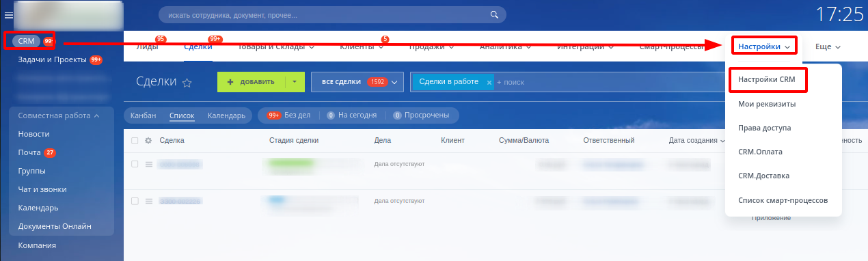Viewport: 868px width, 261px height.
Task: Click the plus icon on Добавить button
Action: pos(230,81)
